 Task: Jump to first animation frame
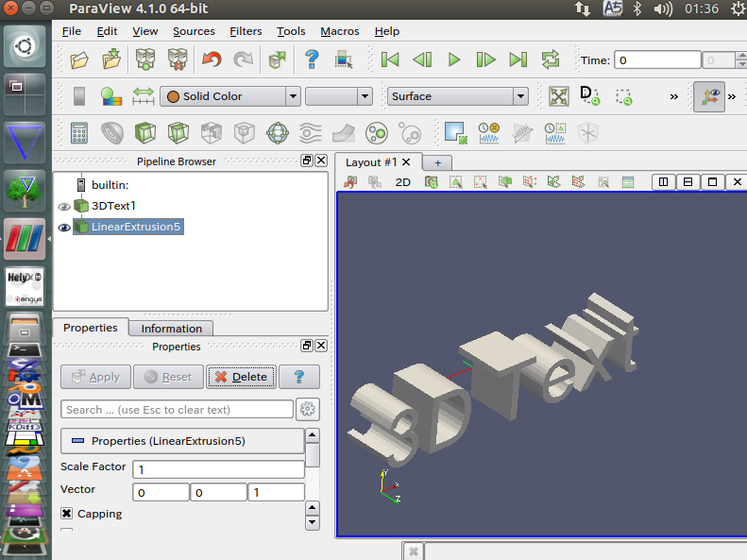point(390,60)
